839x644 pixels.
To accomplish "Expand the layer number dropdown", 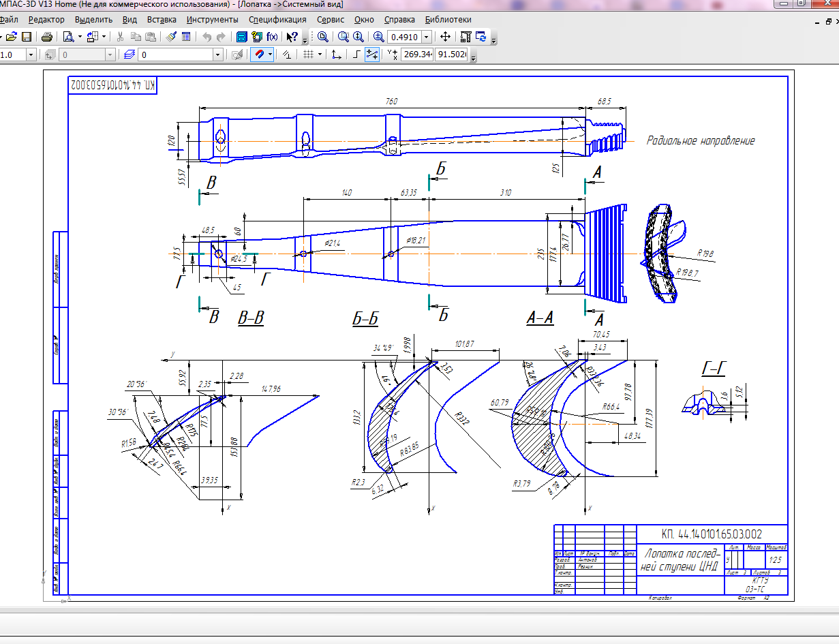I will 217,55.
